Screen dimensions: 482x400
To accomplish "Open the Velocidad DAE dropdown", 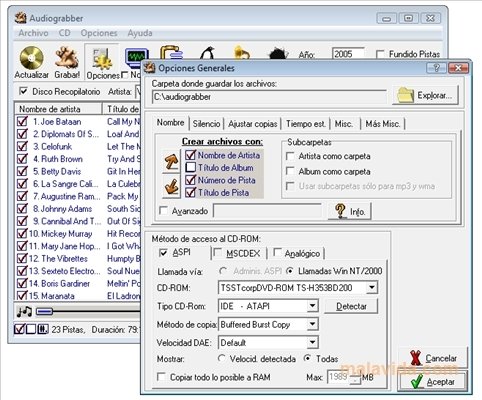I will (x=312, y=342).
